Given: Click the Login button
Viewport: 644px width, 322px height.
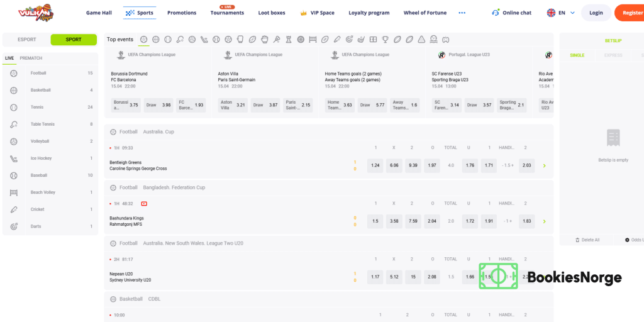Looking at the screenshot, I should coord(596,13).
